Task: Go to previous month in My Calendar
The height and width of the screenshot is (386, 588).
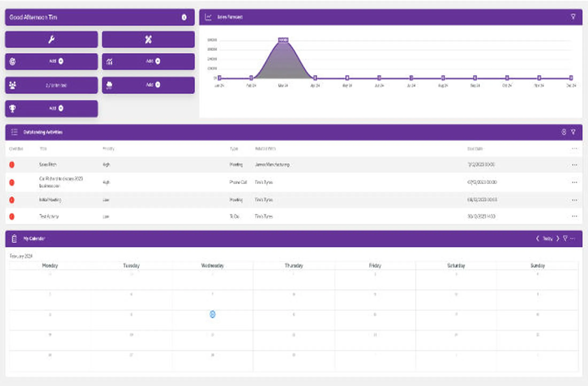Action: tap(537, 238)
